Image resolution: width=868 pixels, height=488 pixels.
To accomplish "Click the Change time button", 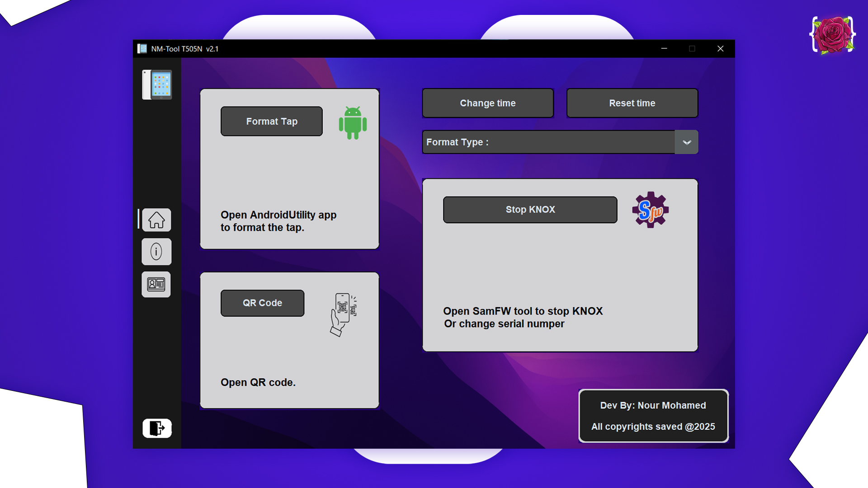I will pos(488,103).
